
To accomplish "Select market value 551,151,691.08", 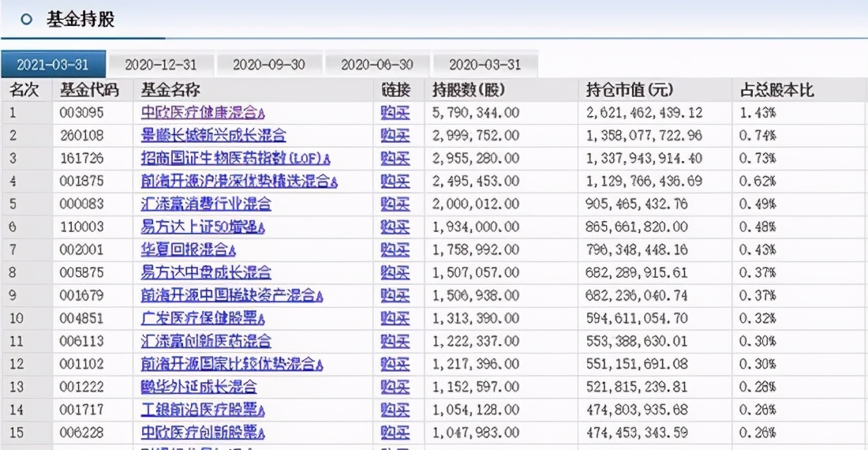I will pos(637,364).
